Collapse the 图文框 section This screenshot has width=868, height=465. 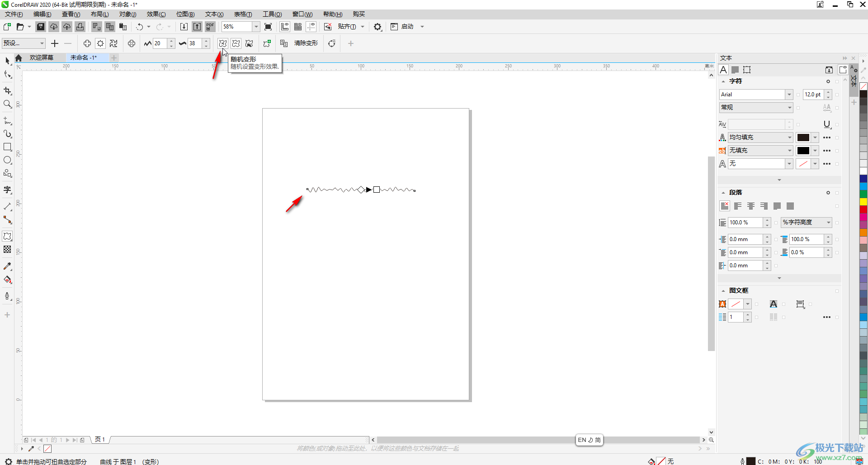[723, 291]
